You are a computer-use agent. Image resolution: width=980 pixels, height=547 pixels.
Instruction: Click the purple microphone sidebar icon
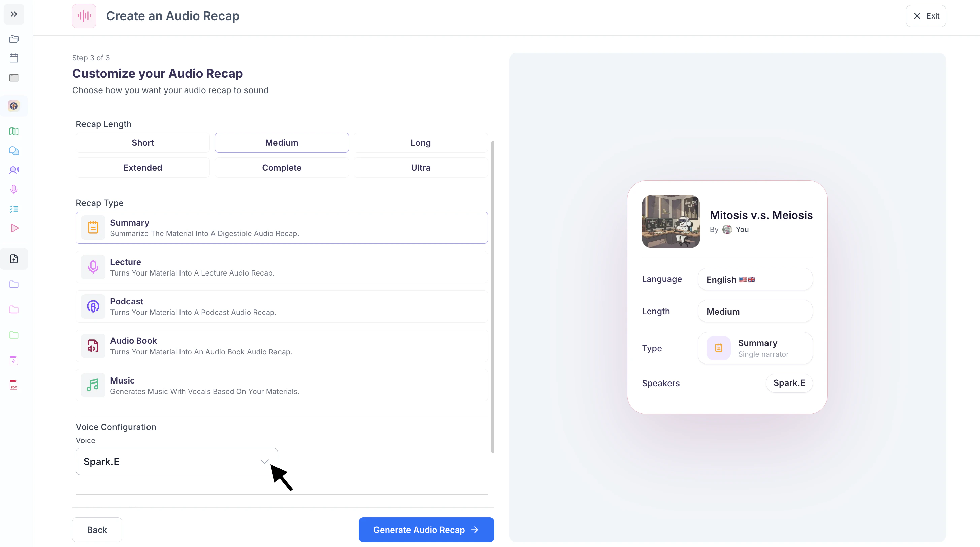[x=14, y=189]
